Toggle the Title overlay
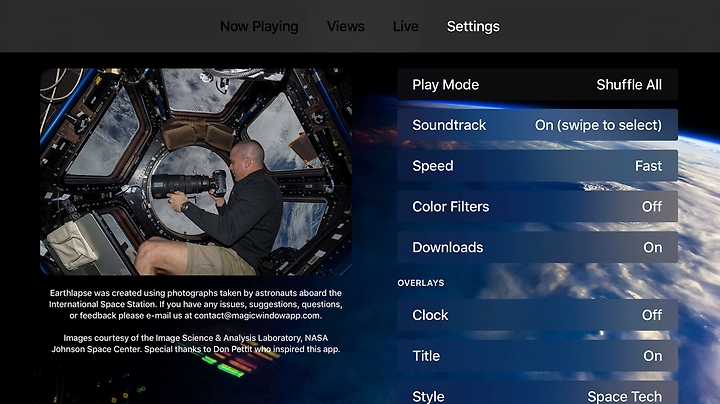The image size is (720, 404). (x=537, y=356)
